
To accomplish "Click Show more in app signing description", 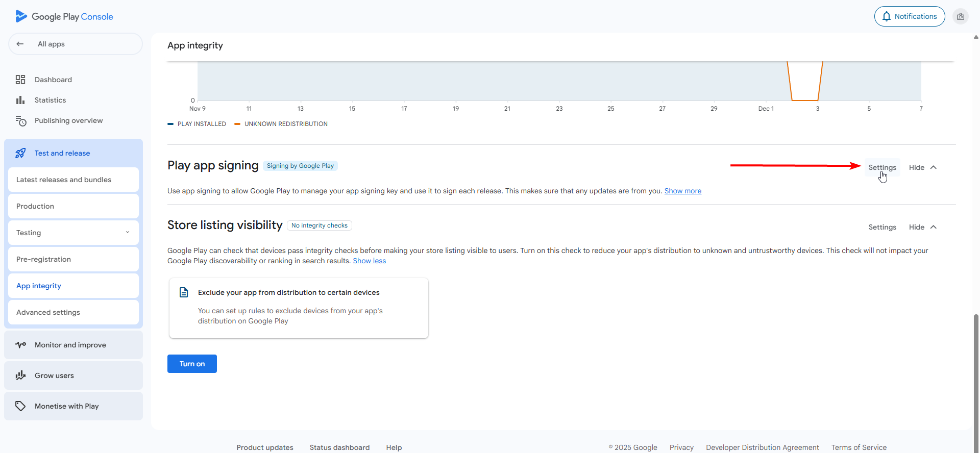I will click(x=683, y=191).
